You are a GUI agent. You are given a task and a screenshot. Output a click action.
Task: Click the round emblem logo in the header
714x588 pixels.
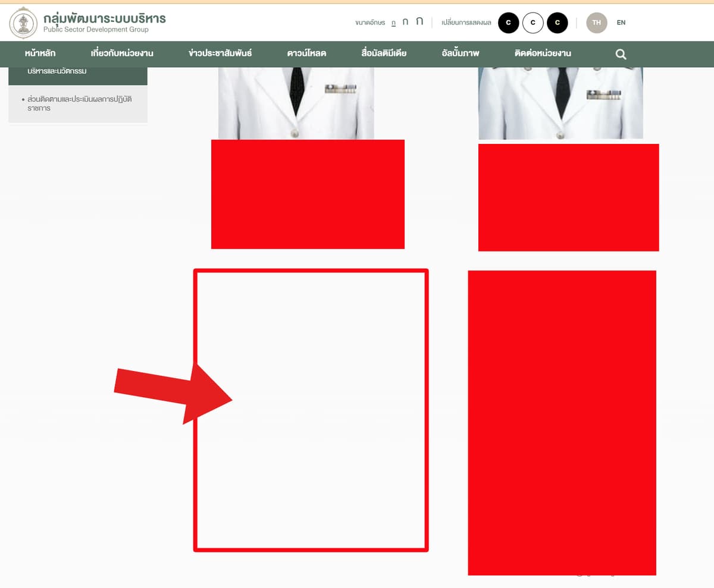[23, 23]
